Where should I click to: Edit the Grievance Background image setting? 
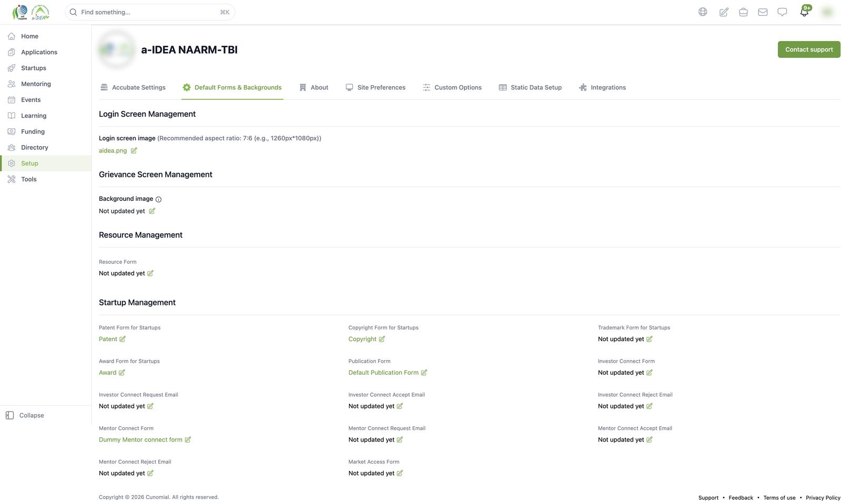tap(152, 211)
